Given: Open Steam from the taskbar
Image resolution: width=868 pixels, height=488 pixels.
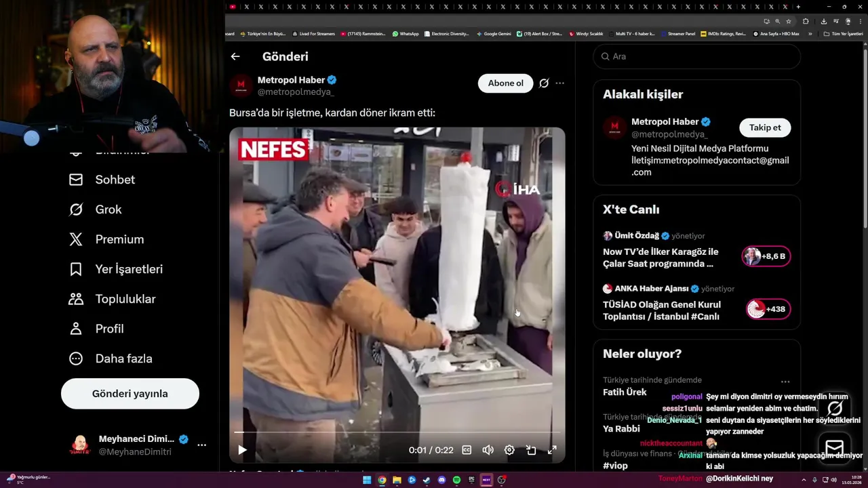Looking at the screenshot, I should click(427, 480).
